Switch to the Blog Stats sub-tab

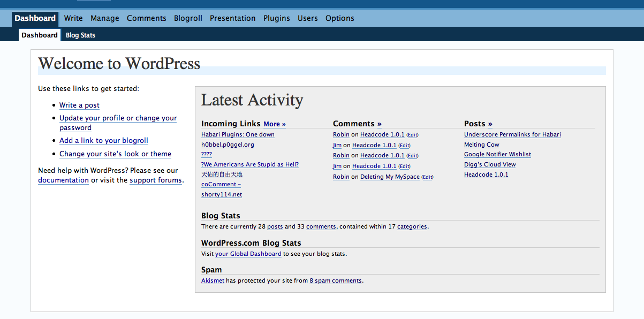pyautogui.click(x=80, y=35)
